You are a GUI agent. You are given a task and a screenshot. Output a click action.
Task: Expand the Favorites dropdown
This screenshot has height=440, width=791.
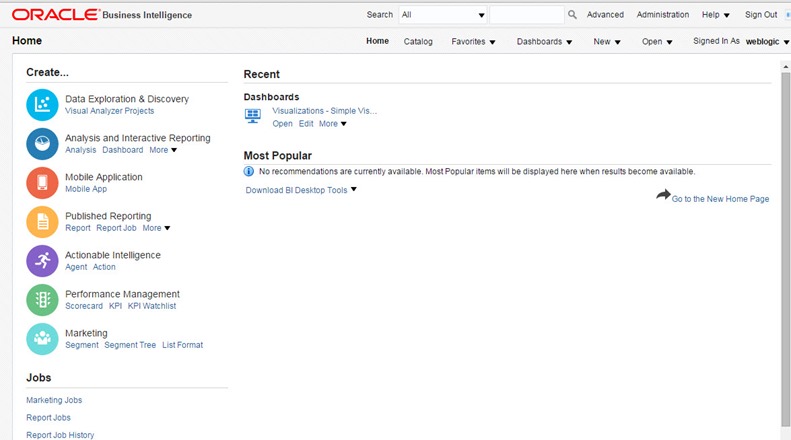(473, 41)
